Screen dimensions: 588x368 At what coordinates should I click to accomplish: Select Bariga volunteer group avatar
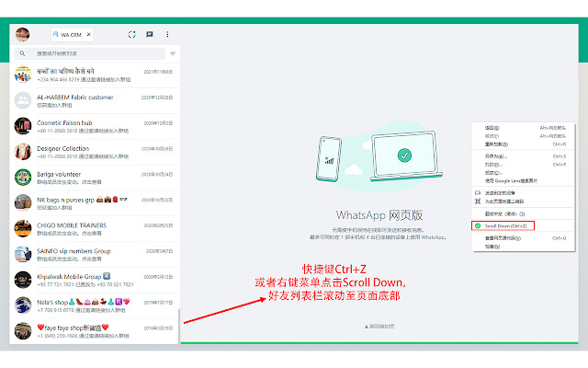[23, 178]
